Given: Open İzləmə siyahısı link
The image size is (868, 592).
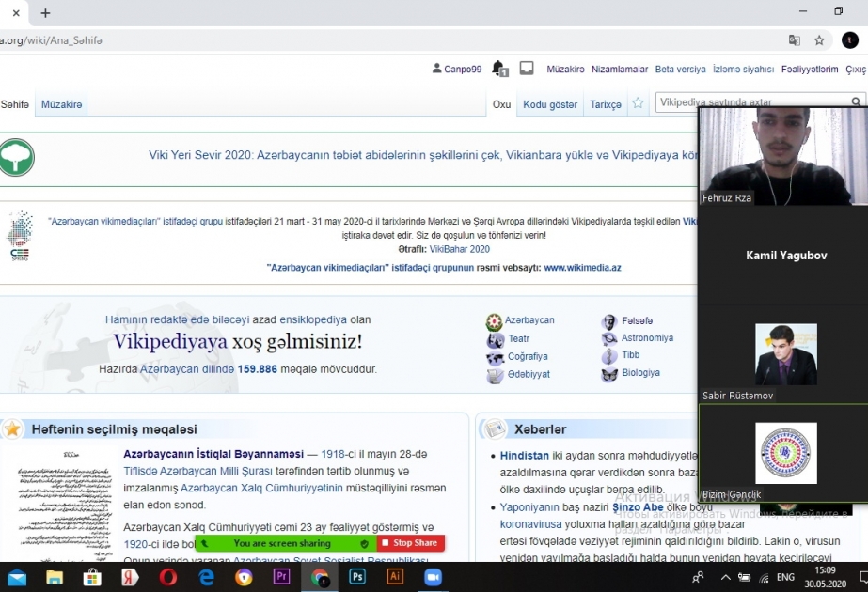Looking at the screenshot, I should click(x=744, y=70).
